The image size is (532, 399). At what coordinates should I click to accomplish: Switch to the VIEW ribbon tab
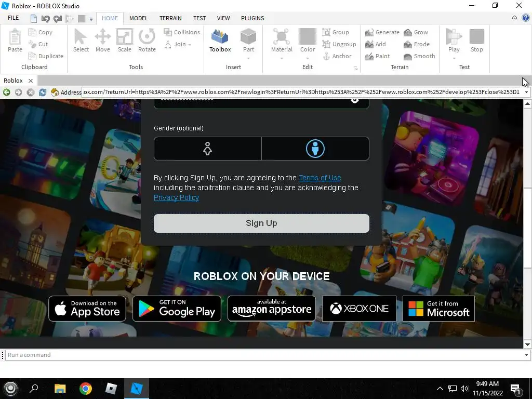(223, 18)
